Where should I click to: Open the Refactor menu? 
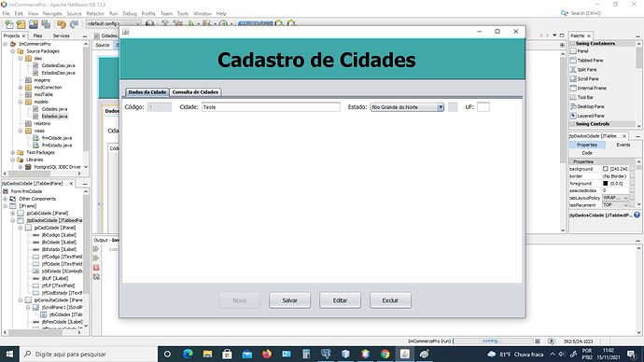(x=95, y=14)
